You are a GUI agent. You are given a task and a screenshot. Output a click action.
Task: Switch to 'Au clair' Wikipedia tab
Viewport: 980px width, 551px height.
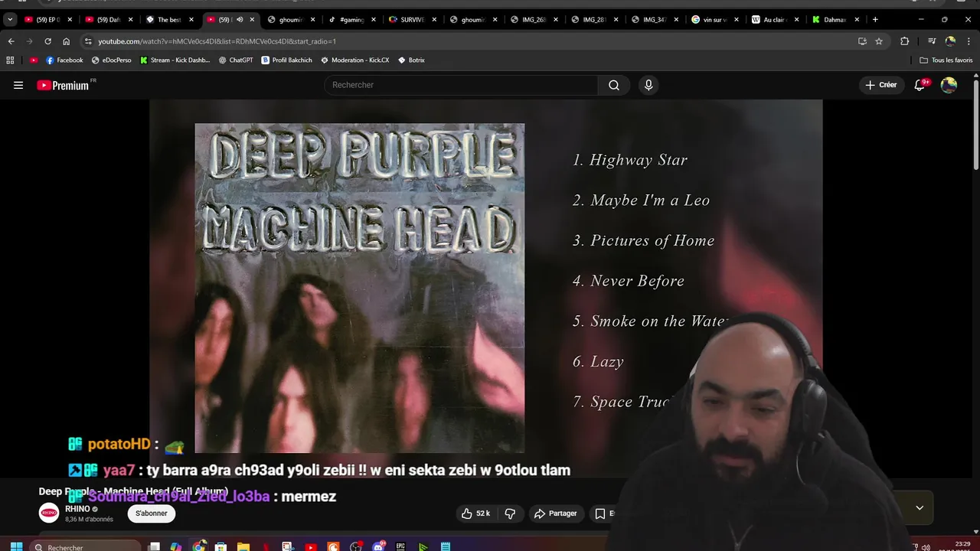pos(774,20)
